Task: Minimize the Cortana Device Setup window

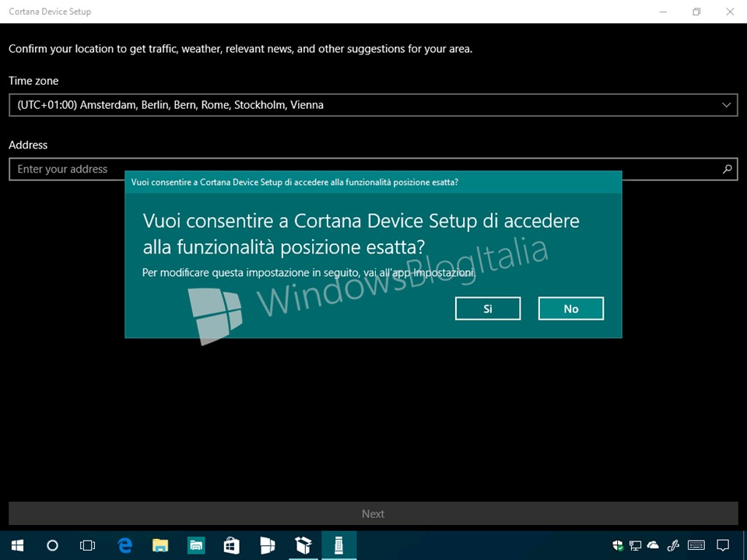Action: point(663,12)
